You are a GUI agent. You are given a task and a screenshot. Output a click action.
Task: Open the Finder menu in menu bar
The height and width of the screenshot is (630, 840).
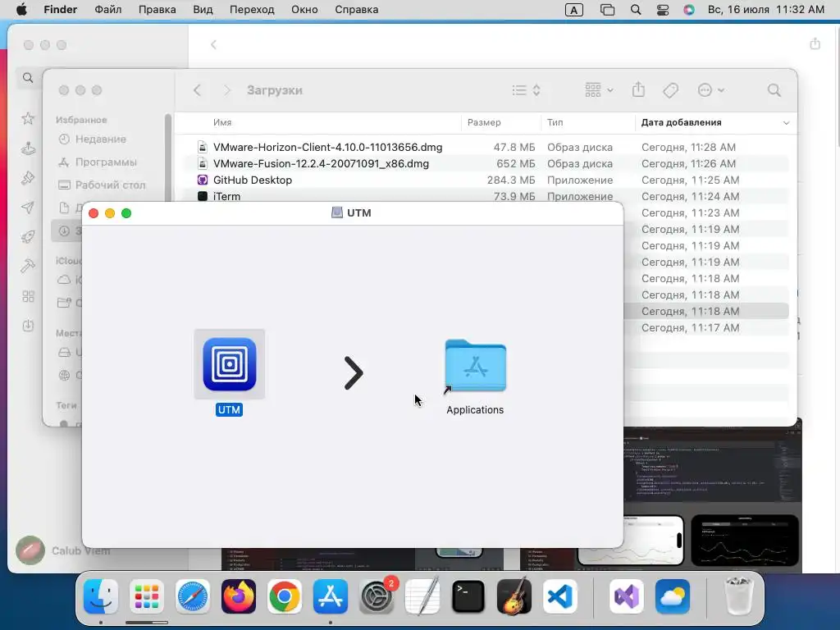(60, 10)
